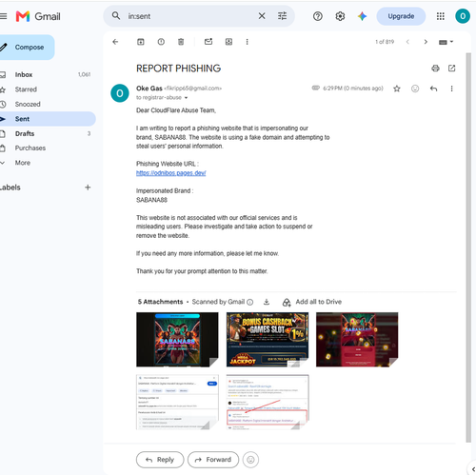Delete the conversation with the trash icon
The height and width of the screenshot is (475, 476).
pyautogui.click(x=181, y=42)
